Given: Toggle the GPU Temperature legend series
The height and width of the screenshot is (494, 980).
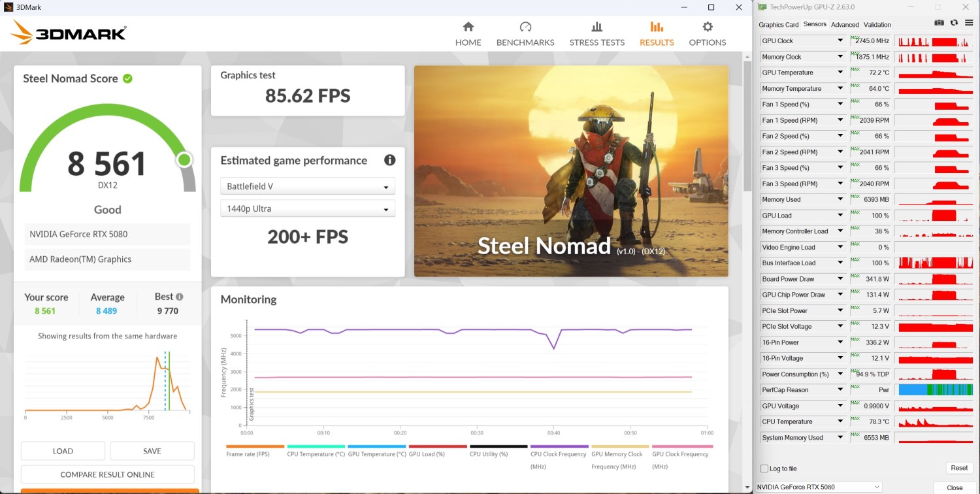Looking at the screenshot, I should coord(377,452).
